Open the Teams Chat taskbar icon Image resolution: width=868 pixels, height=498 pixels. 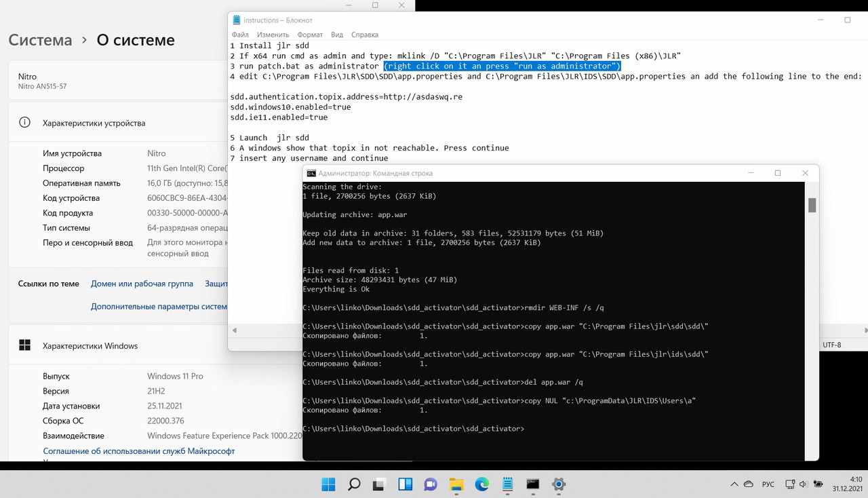coord(431,484)
